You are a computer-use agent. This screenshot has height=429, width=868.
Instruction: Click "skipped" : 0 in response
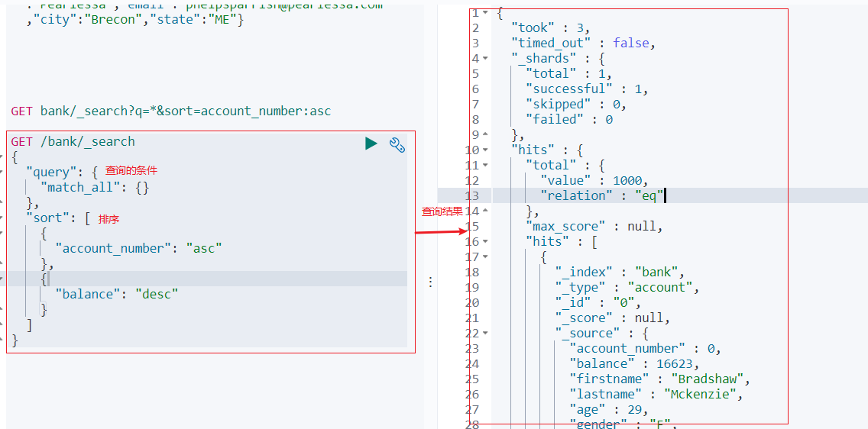pos(576,104)
